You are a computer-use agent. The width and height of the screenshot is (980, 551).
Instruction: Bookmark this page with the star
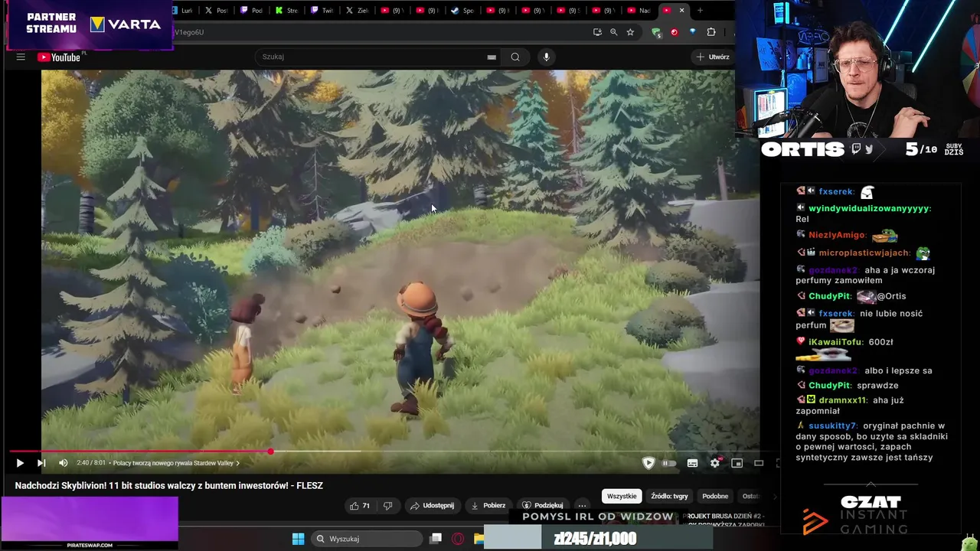click(x=630, y=32)
